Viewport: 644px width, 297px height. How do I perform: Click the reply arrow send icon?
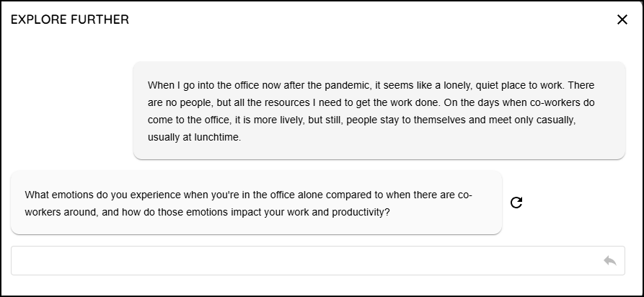point(610,260)
